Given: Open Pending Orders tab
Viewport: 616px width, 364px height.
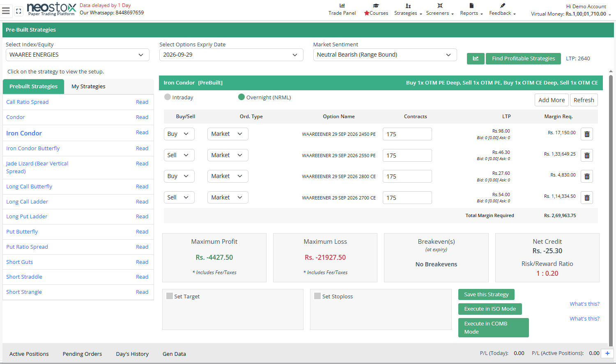Looking at the screenshot, I should [82, 354].
